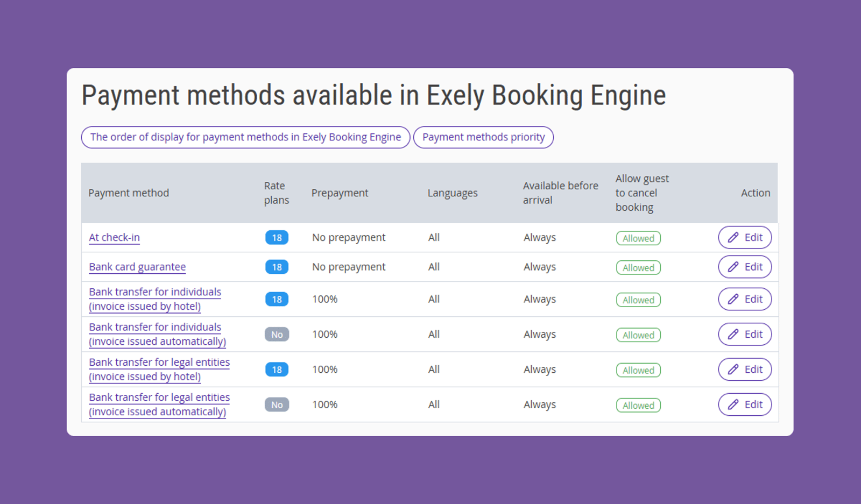Click pencil Edit icon for Bank card guarantee
The width and height of the screenshot is (861, 504).
tap(733, 267)
